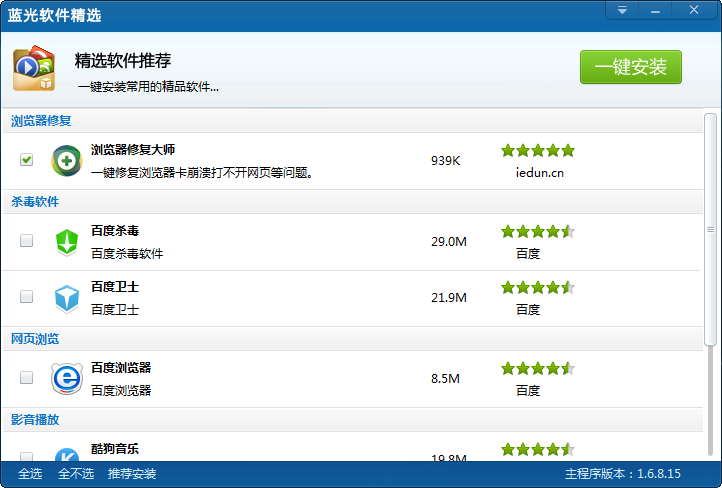Click the star rating of 百度卫士
Viewport: 722px width, 488px height.
pyautogui.click(x=538, y=288)
